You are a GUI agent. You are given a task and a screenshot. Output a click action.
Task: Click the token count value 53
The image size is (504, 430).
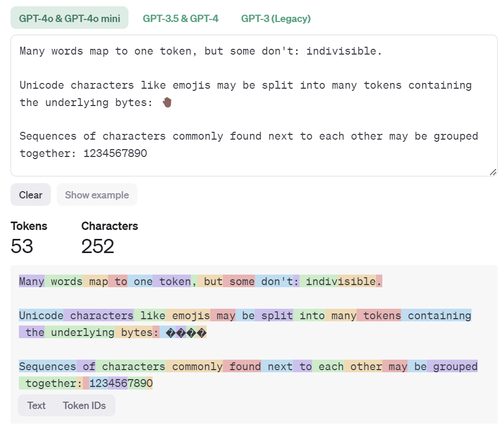[x=22, y=246]
